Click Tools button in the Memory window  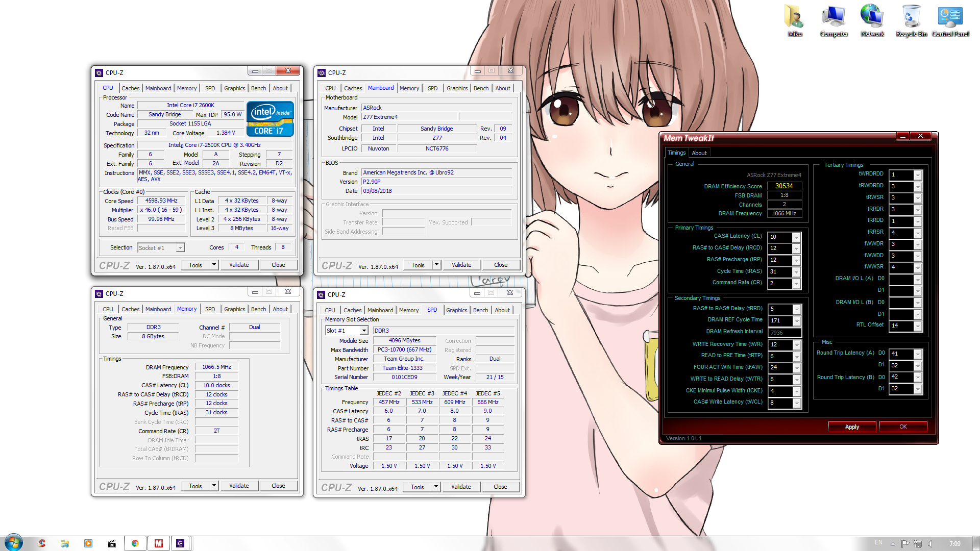[x=195, y=486]
